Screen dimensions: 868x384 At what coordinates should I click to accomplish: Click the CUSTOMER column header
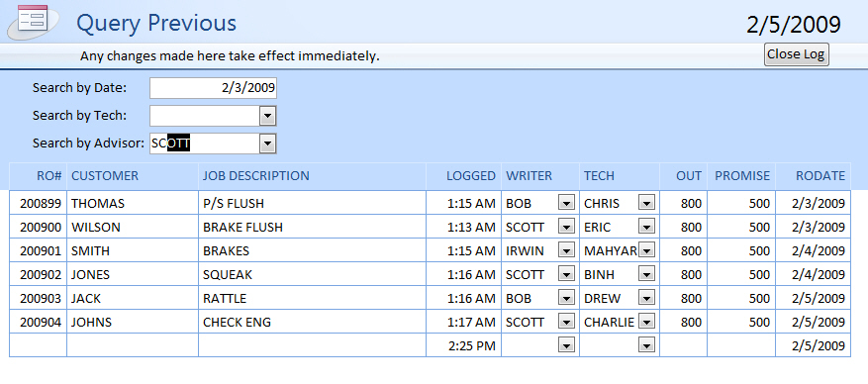[133, 176]
